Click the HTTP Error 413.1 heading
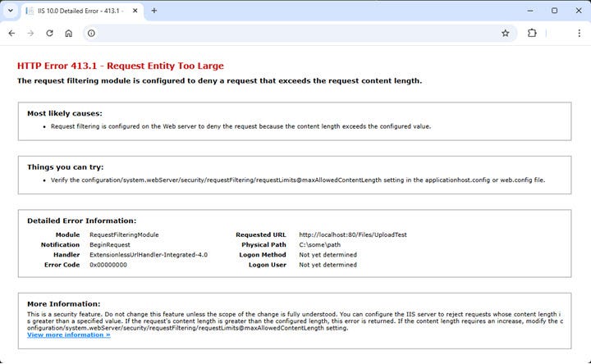Image resolution: width=591 pixels, height=364 pixels. coord(120,66)
